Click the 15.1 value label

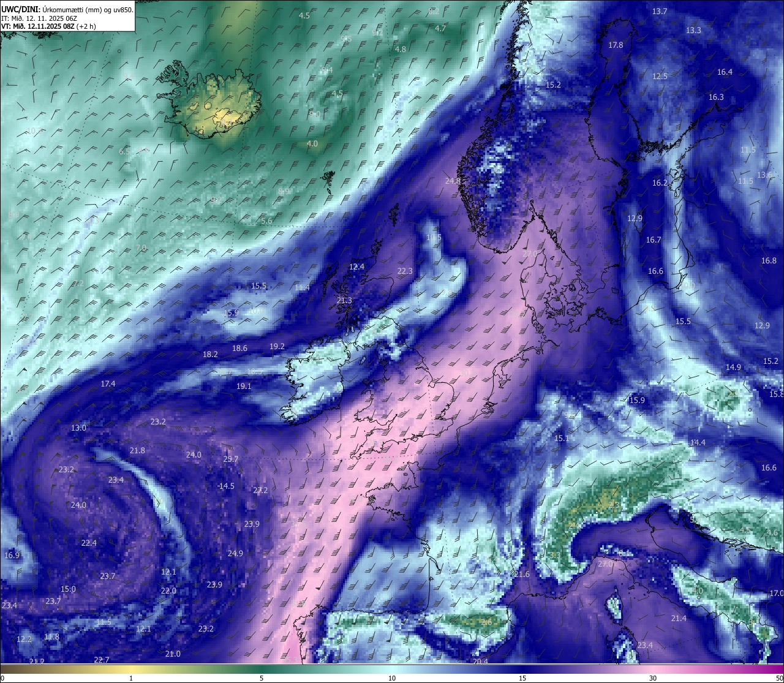pyautogui.click(x=561, y=439)
